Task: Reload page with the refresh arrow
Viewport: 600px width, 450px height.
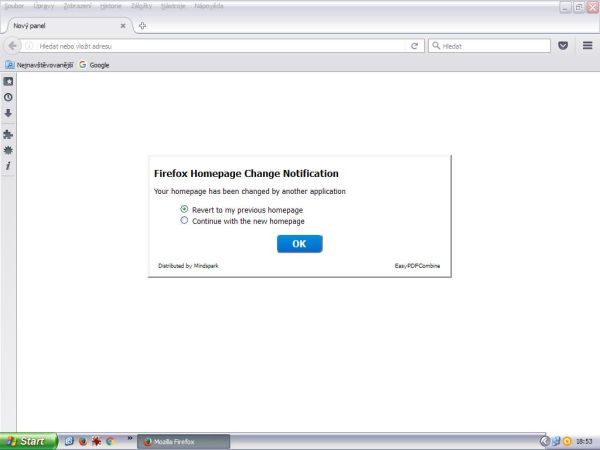Action: [x=414, y=46]
